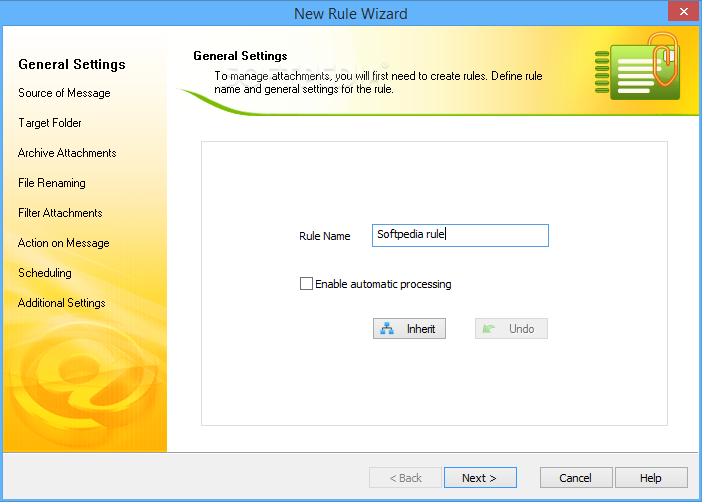The image size is (702, 502).
Task: Select Action on Message step
Action: (x=64, y=243)
